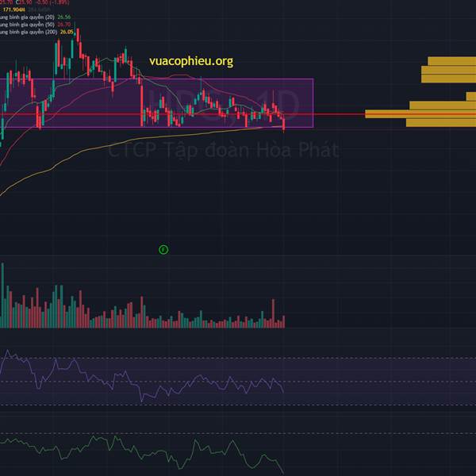
Task: Open the green circular earnings marker
Action: [x=163, y=250]
